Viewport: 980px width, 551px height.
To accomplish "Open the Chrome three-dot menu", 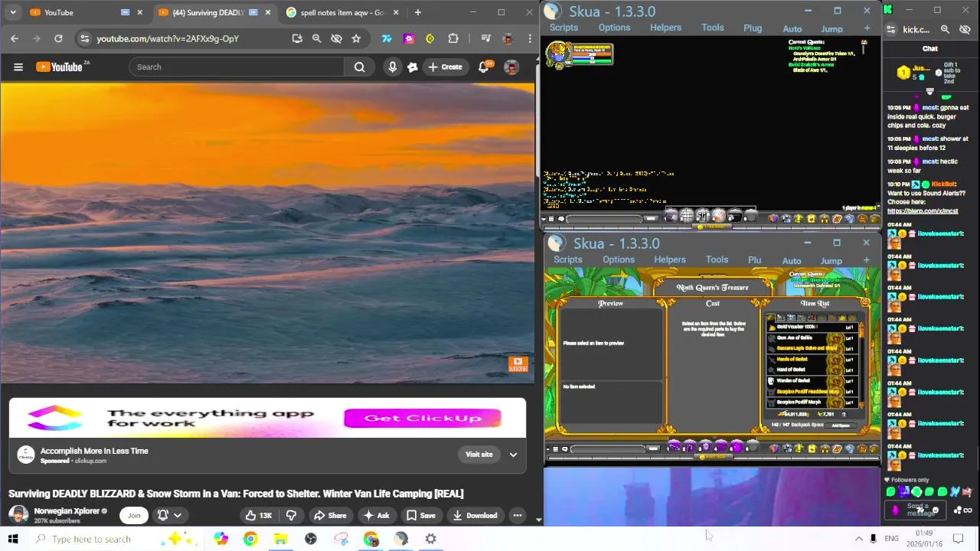I will [530, 38].
